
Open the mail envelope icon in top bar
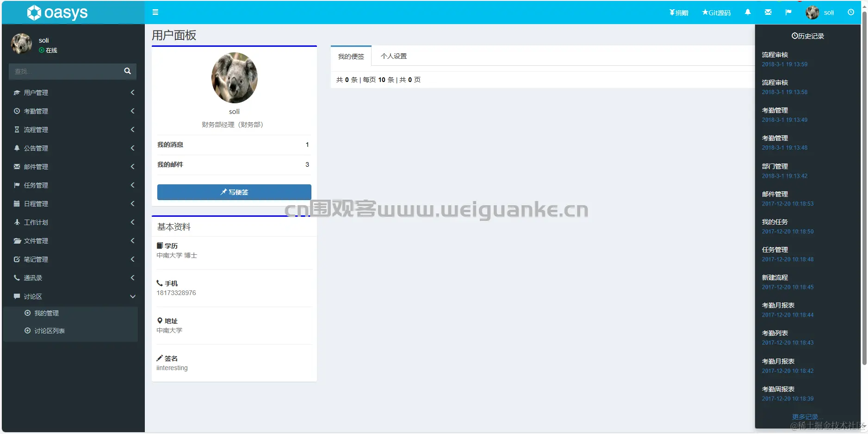point(768,13)
